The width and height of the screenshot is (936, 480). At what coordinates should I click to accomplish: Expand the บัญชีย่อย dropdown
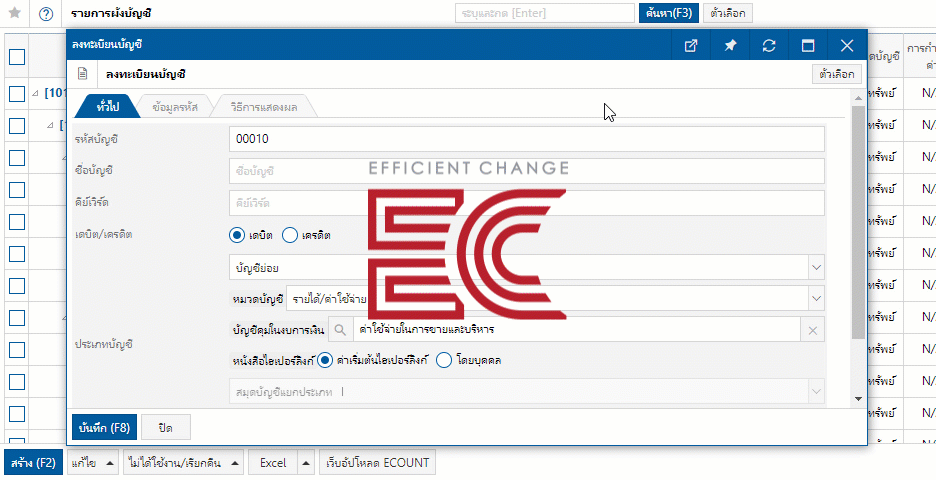click(x=816, y=267)
